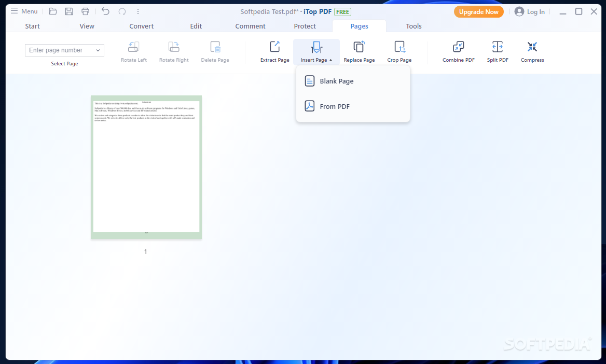The height and width of the screenshot is (364, 606).
Task: Maximize the iTop PDF window
Action: pos(579,11)
